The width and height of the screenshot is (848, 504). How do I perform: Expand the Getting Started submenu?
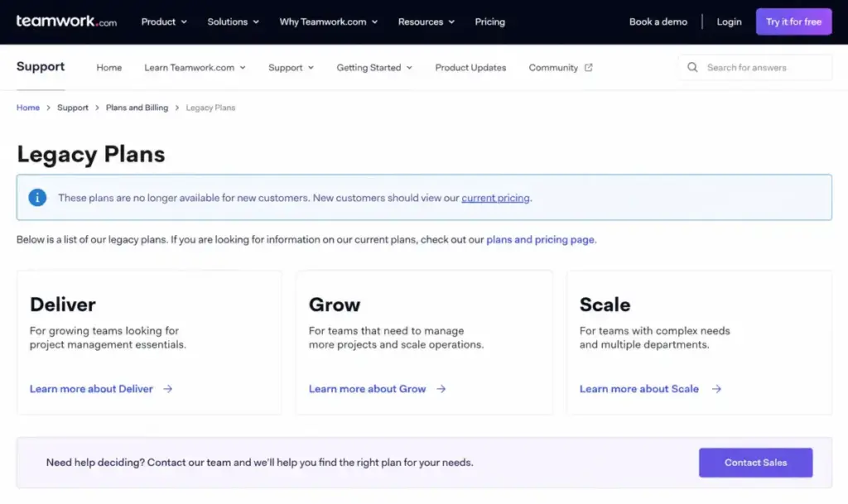[374, 68]
